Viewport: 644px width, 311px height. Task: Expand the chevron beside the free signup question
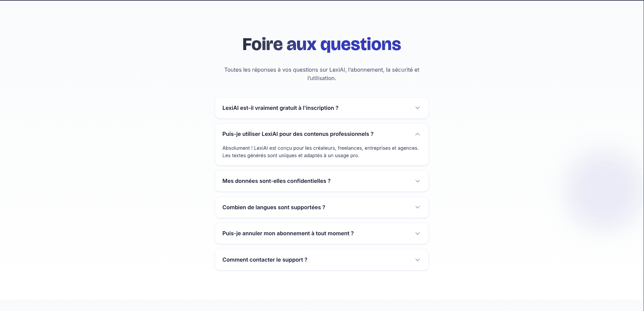418,108
